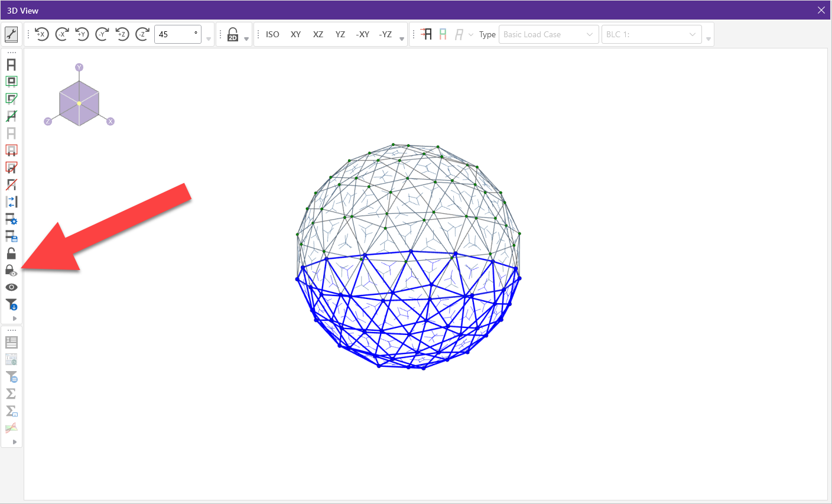Toggle the lock with eye icon

[x=11, y=271]
